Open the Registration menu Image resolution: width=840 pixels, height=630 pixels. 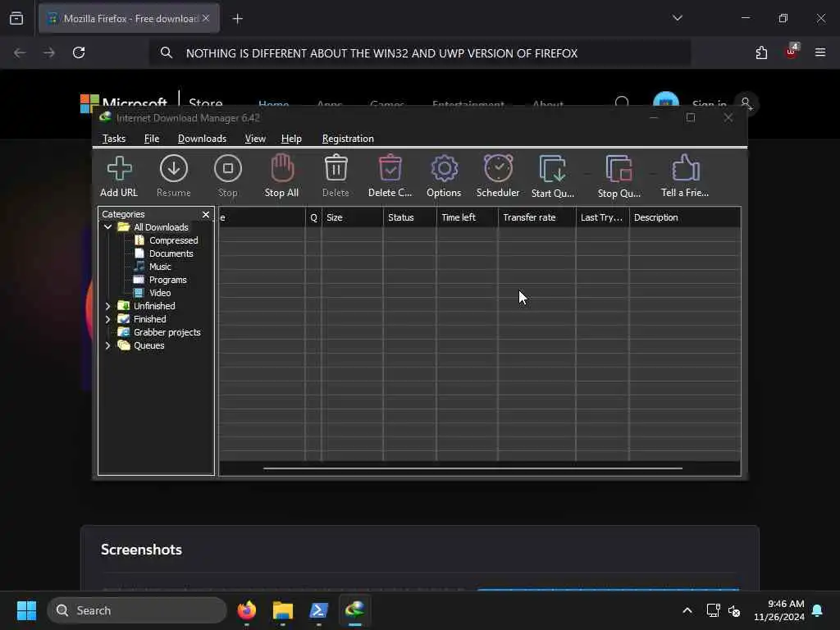[348, 138]
